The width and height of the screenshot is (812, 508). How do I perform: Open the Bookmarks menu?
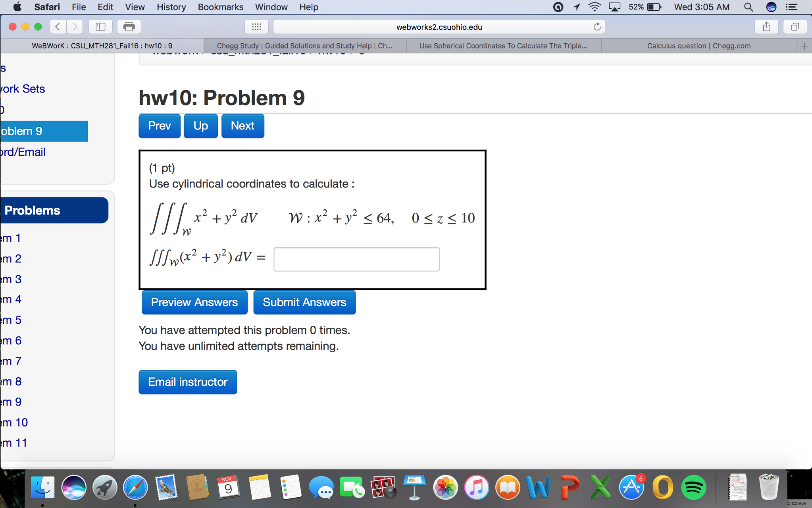(221, 7)
